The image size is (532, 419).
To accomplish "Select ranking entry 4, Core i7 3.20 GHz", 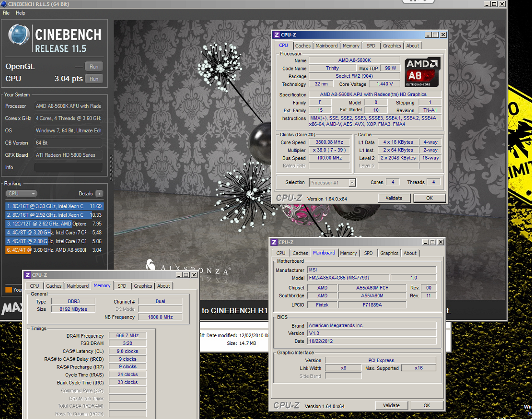I will (x=54, y=233).
